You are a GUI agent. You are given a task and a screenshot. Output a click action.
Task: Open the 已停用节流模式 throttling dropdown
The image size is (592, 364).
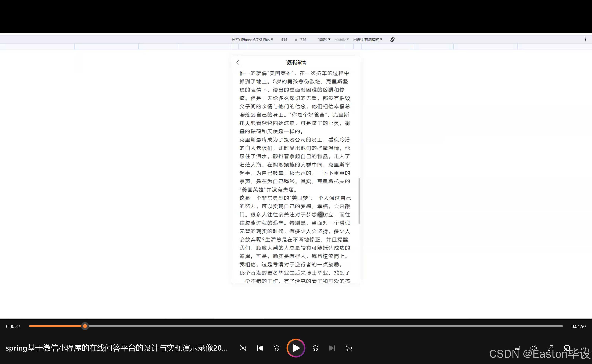368,39
